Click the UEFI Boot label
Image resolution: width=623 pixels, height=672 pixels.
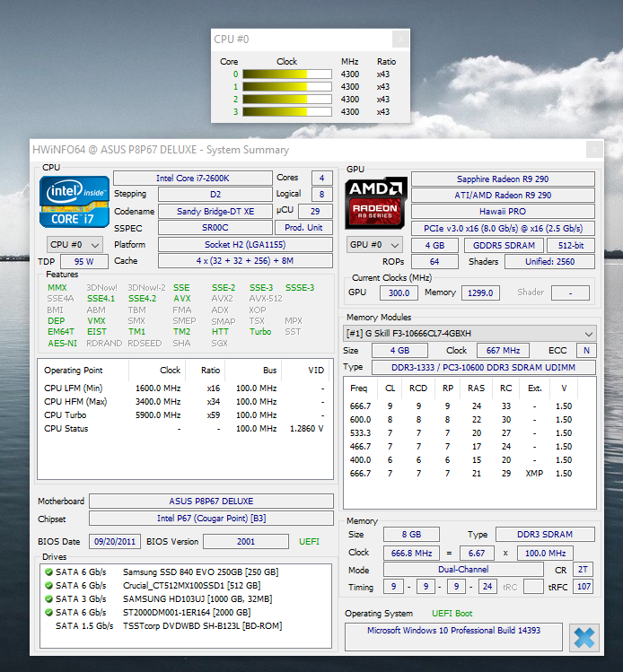tap(452, 614)
